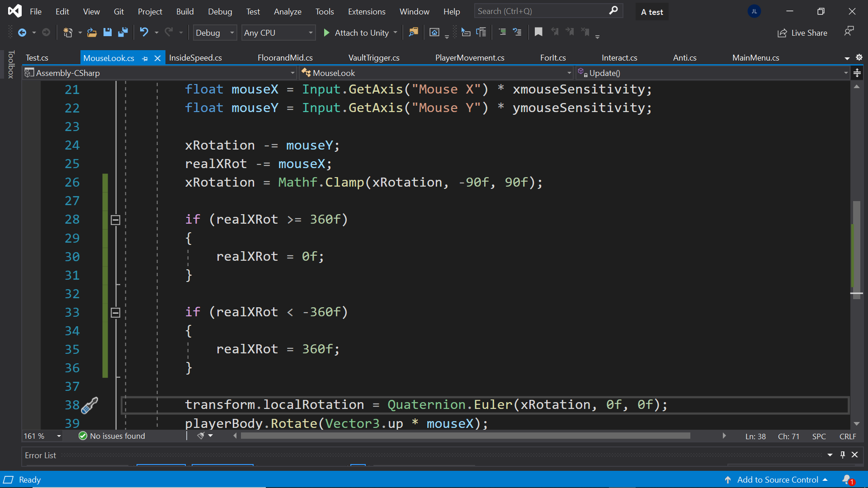Click the Redo arrow icon
Viewport: 868px width, 488px height.
pyautogui.click(x=169, y=33)
